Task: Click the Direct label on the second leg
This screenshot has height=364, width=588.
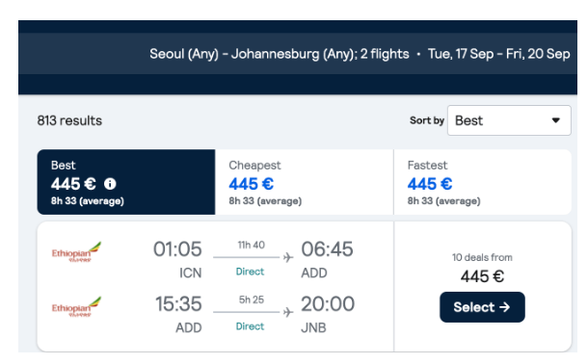Action: pos(250,326)
